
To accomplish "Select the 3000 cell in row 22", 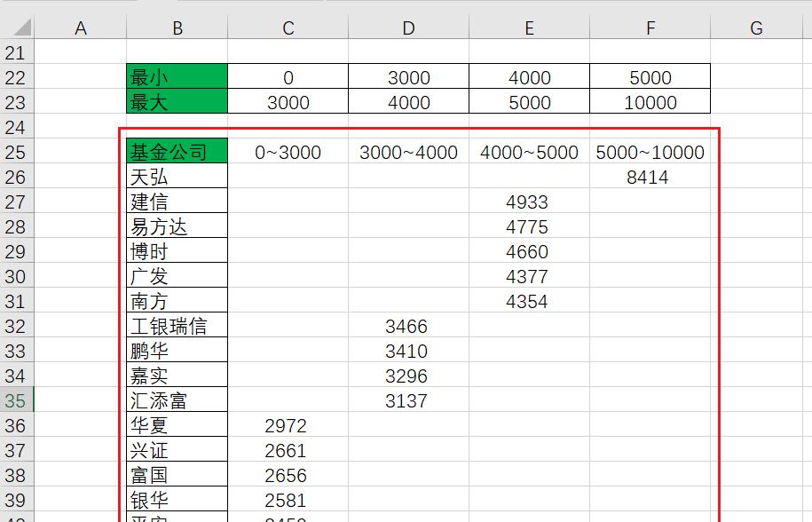I will click(x=408, y=76).
